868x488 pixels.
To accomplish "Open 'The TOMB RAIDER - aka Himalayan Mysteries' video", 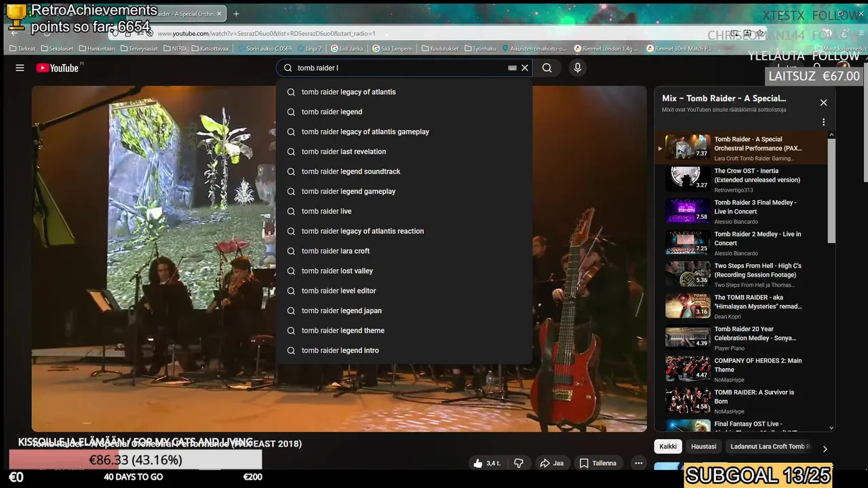I will tap(741, 306).
